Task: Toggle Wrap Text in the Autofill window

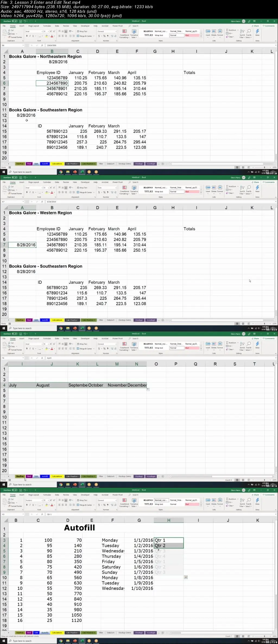Action: coord(82,500)
